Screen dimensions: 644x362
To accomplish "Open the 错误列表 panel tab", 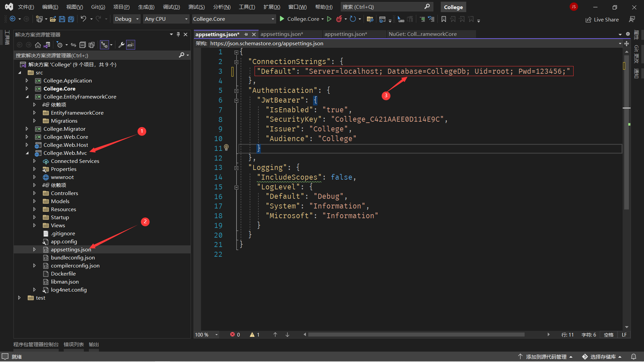I will pos(73,344).
